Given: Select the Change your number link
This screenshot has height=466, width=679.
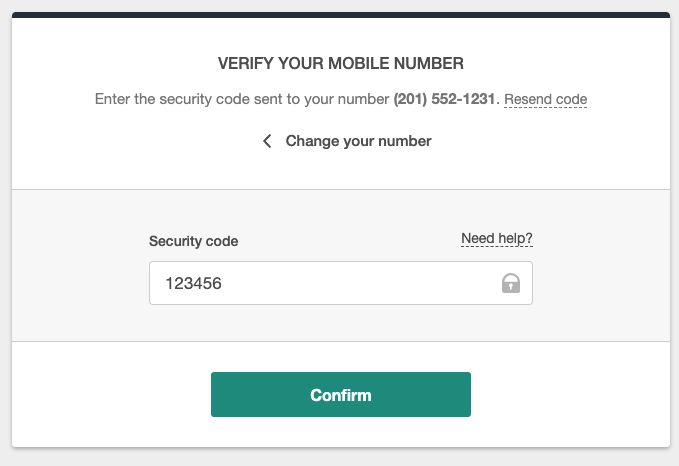Looking at the screenshot, I should (x=358, y=141).
